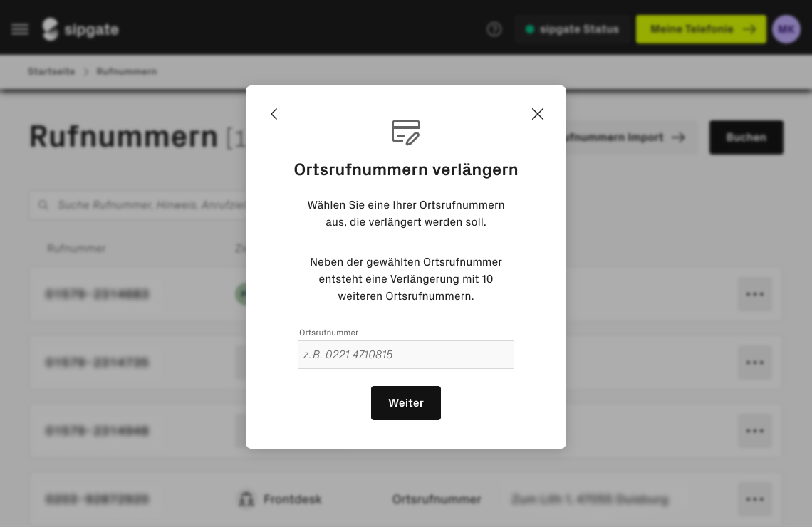Open Meine Telefonie
This screenshot has height=527, width=812.
(x=701, y=29)
